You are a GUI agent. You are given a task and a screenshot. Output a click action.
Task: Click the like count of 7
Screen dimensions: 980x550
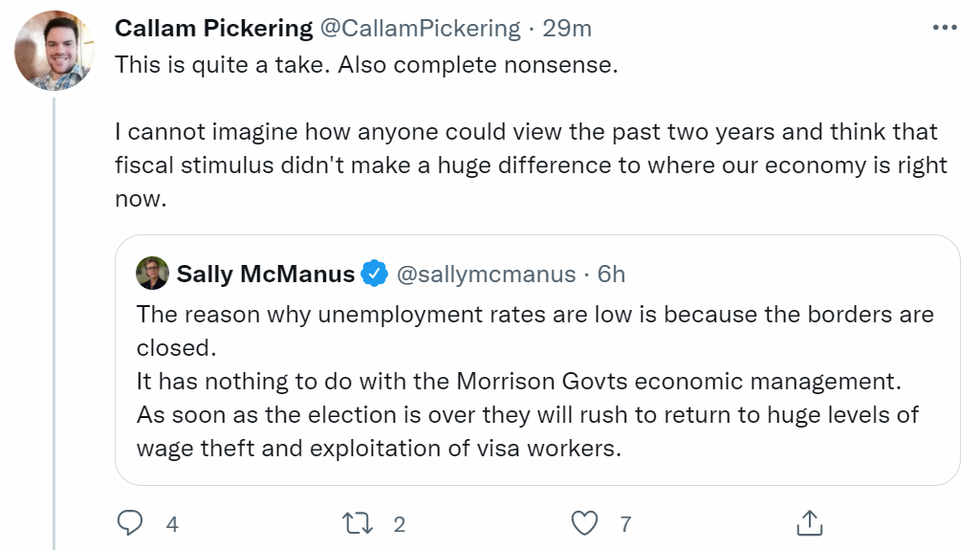[625, 524]
